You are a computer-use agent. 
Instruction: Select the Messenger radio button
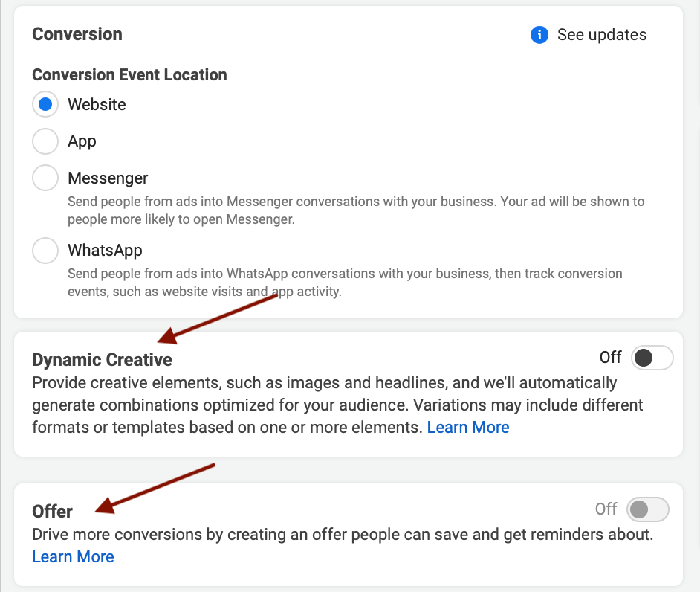pos(45,178)
